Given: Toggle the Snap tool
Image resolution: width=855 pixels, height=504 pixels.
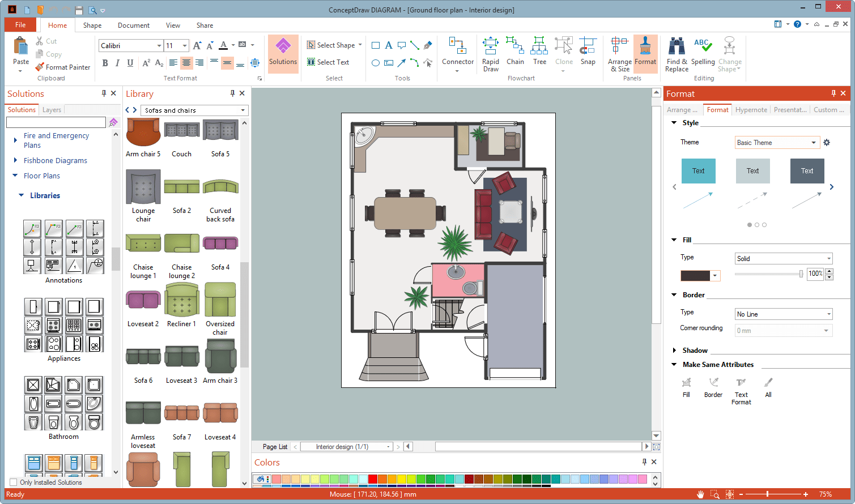Looking at the screenshot, I should 588,54.
